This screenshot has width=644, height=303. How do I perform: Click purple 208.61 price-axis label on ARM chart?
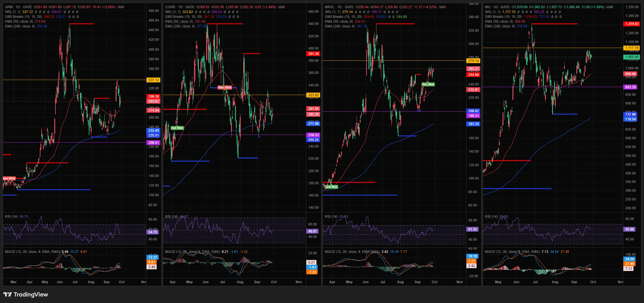click(154, 143)
